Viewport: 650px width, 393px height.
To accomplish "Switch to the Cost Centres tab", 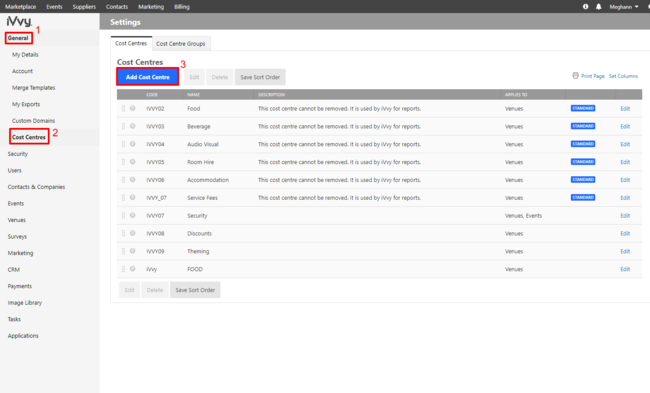I will [x=131, y=43].
